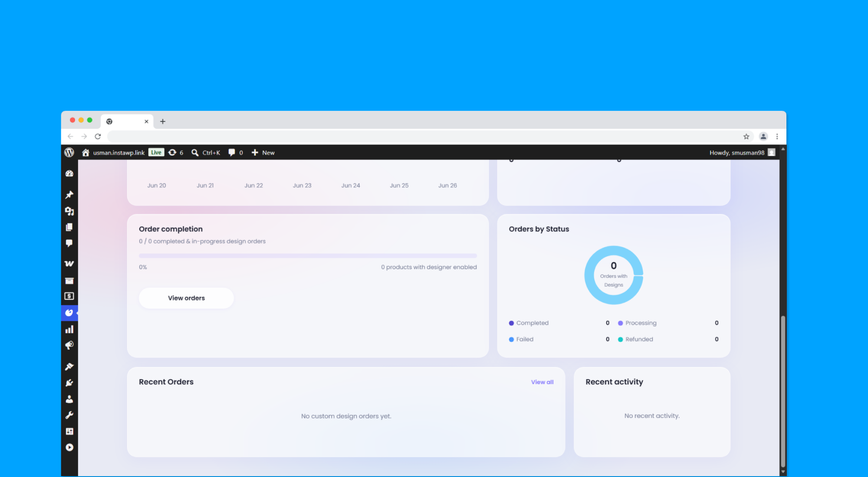The width and height of the screenshot is (868, 477).
Task: Click the Recent activity heading
Action: coord(614,382)
